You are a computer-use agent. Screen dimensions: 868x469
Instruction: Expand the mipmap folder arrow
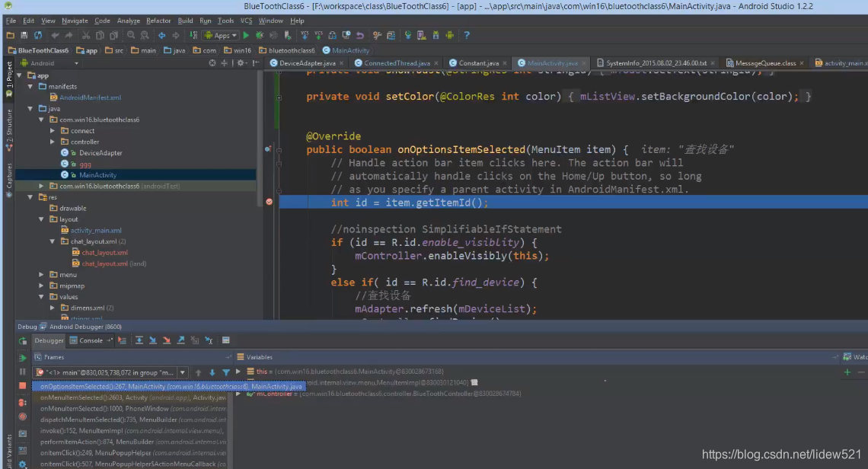coord(42,286)
